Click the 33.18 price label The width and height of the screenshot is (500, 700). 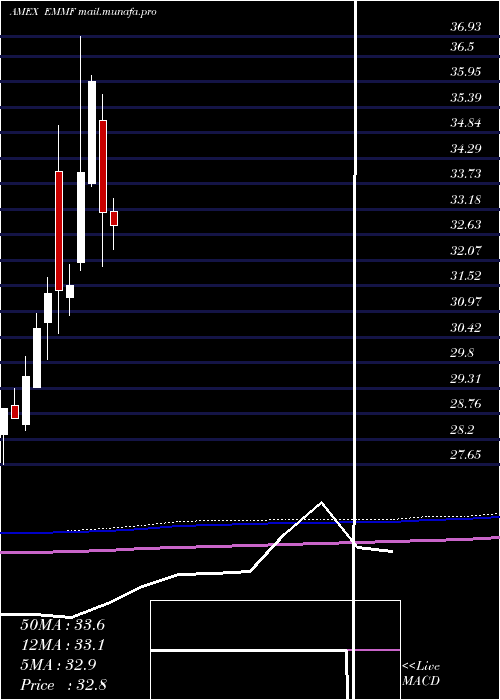click(466, 199)
